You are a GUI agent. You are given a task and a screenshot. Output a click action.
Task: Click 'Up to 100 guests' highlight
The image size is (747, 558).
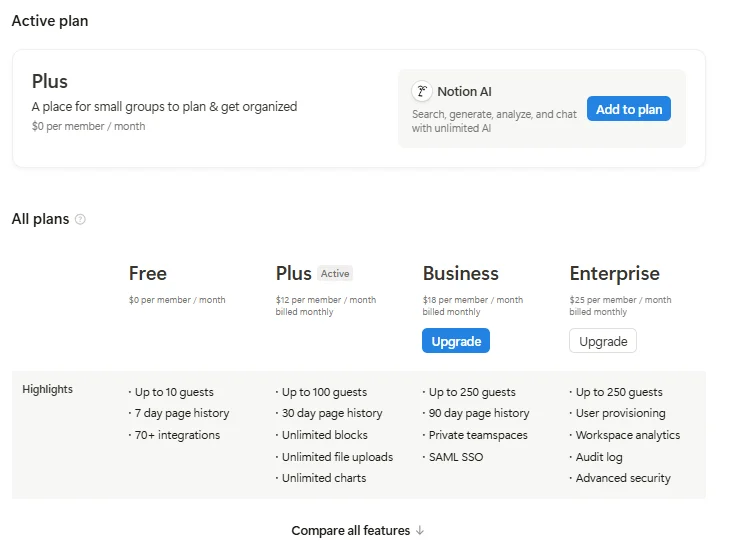pyautogui.click(x=324, y=392)
